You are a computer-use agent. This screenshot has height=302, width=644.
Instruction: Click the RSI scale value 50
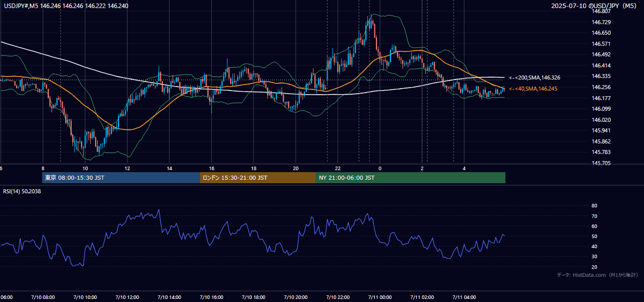pos(594,236)
